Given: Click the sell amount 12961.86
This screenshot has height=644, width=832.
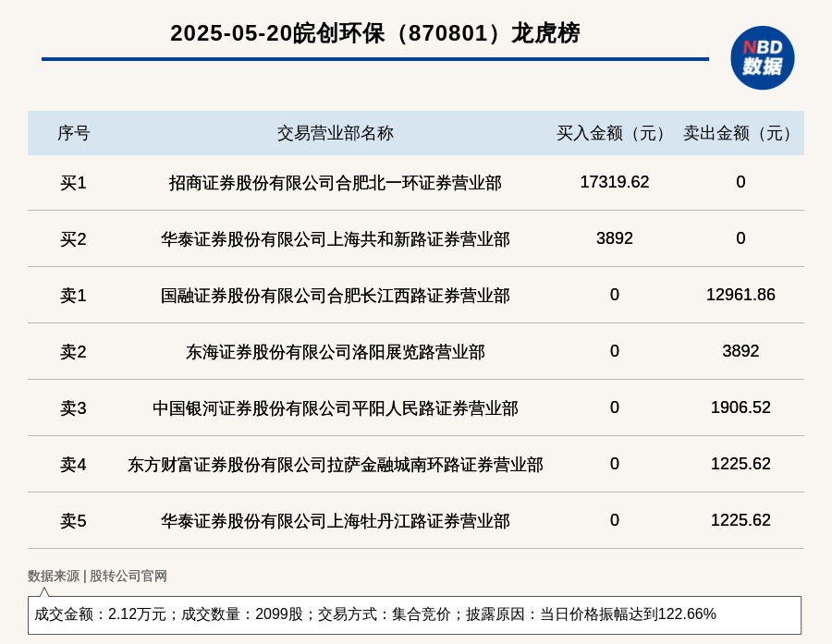Looking at the screenshot, I should pyautogui.click(x=740, y=295).
